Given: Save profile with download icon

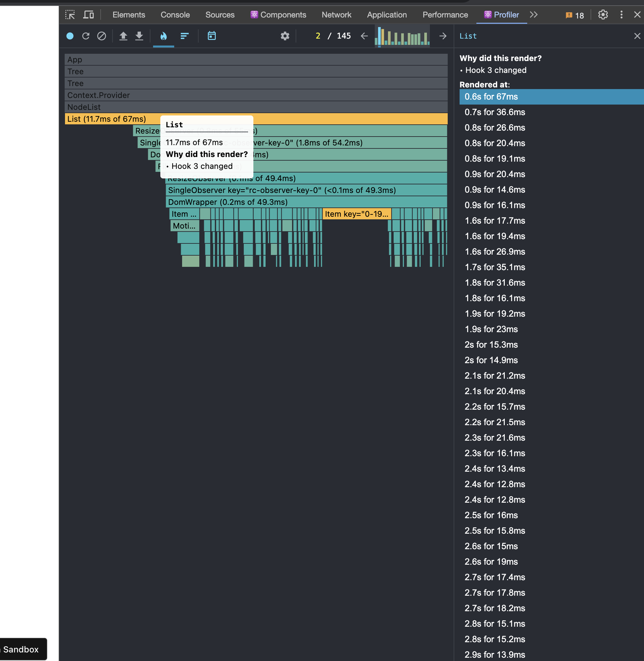Looking at the screenshot, I should click(x=139, y=36).
